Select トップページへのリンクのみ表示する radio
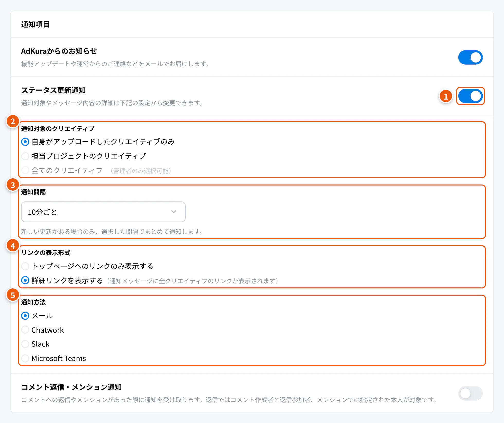This screenshot has width=504, height=423. pyautogui.click(x=25, y=266)
